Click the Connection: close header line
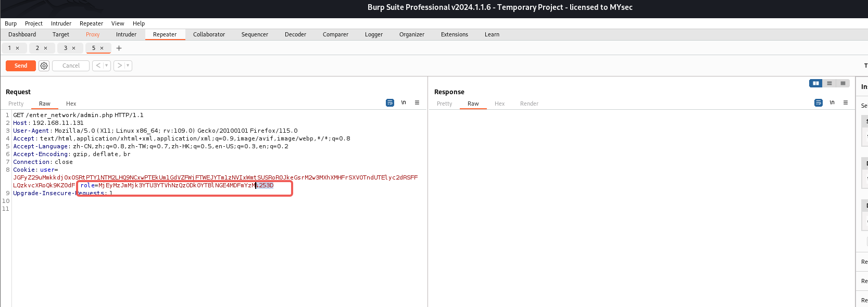Viewport: 868px width, 307px height. [x=43, y=162]
